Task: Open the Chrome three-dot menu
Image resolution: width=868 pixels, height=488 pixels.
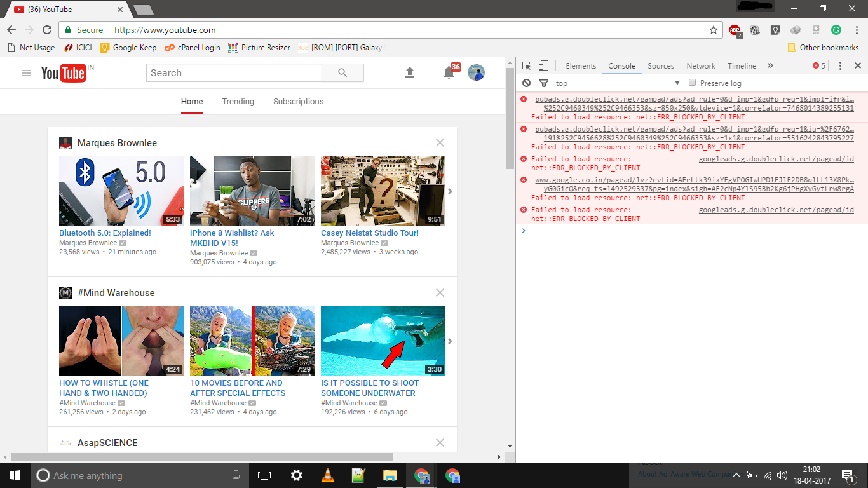Action: [x=855, y=30]
